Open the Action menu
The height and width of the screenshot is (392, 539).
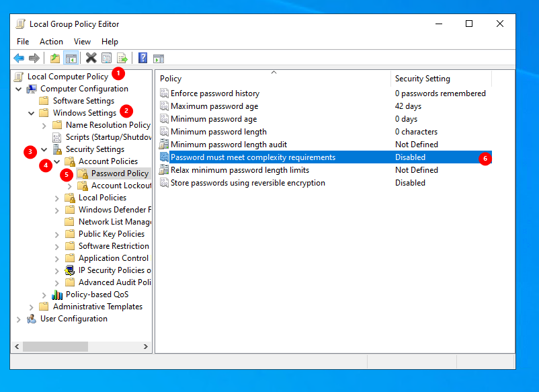point(51,42)
